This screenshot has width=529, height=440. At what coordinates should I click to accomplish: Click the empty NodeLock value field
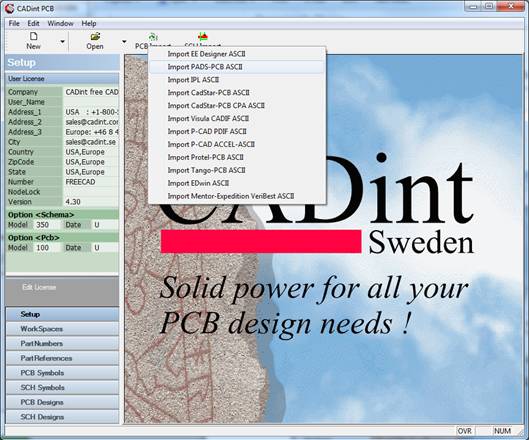tap(91, 192)
